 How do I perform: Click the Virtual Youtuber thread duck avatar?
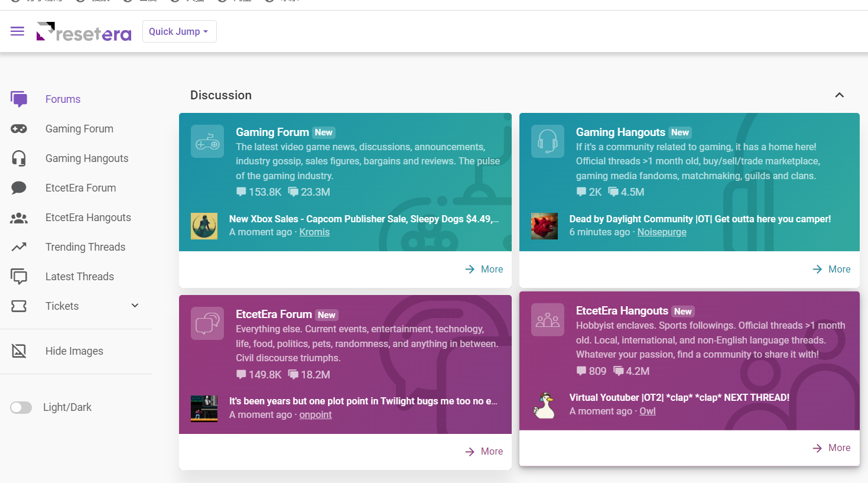click(544, 405)
